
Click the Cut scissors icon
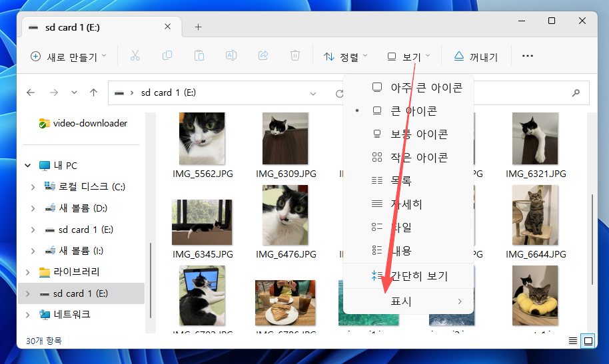pyautogui.click(x=135, y=56)
